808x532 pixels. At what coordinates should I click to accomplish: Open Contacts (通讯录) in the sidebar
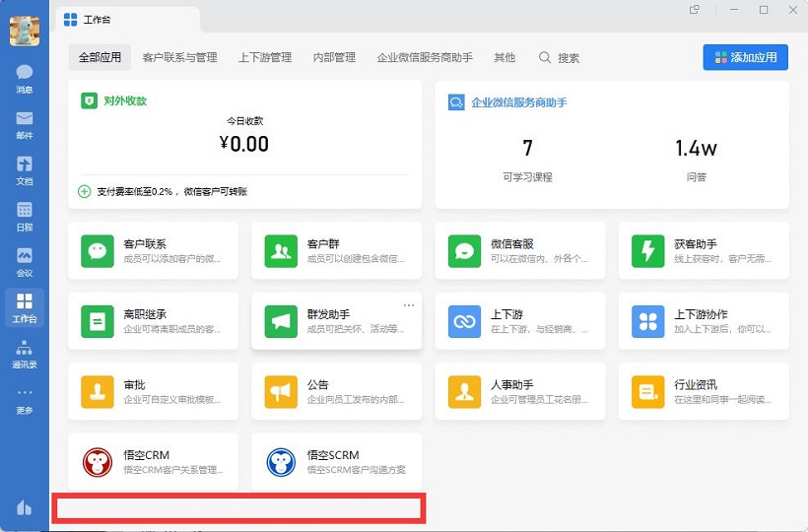coord(25,353)
